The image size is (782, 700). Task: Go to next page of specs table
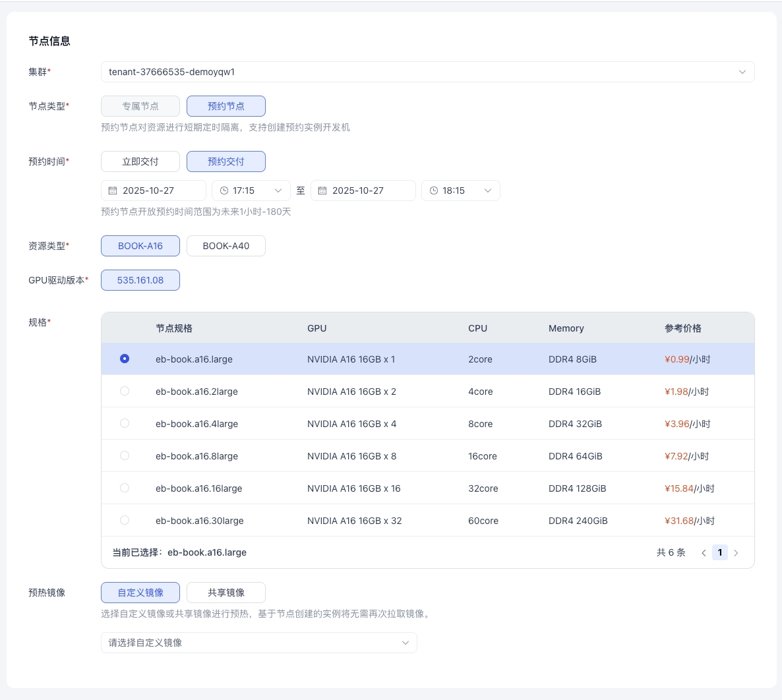pos(736,553)
